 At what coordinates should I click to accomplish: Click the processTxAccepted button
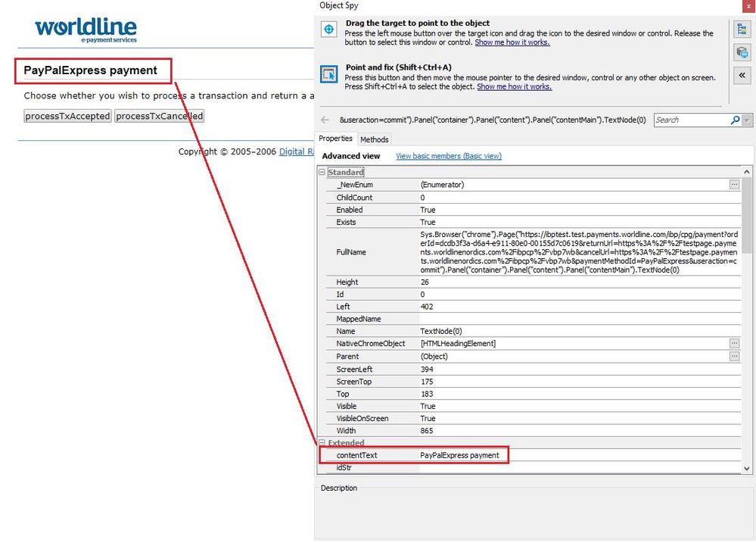click(67, 116)
